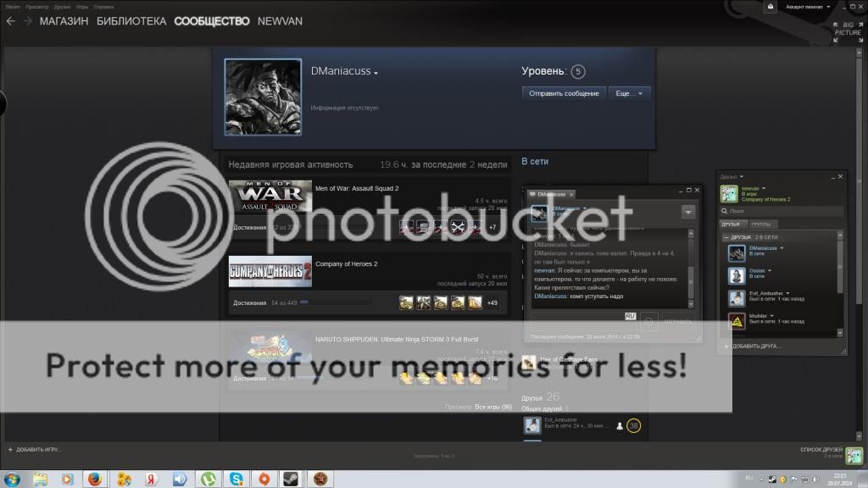Open the dropdown arrow next to khubler
868x488 pixels.
point(771,316)
